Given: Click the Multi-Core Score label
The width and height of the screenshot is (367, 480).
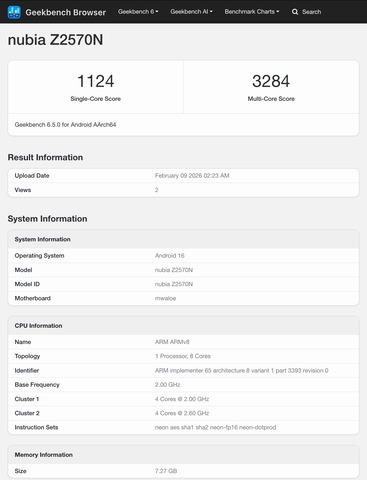Looking at the screenshot, I should pyautogui.click(x=271, y=99).
